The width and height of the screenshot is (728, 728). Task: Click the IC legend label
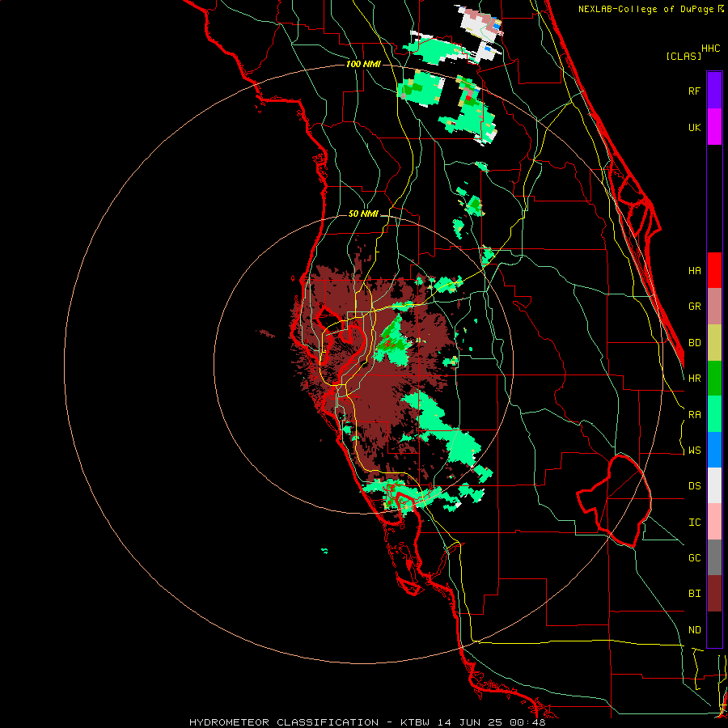(694, 522)
